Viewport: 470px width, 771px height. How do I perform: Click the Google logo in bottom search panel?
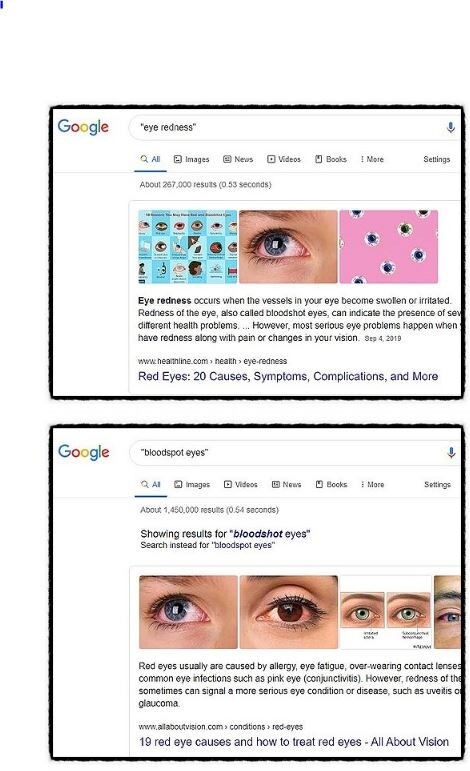coord(84,452)
